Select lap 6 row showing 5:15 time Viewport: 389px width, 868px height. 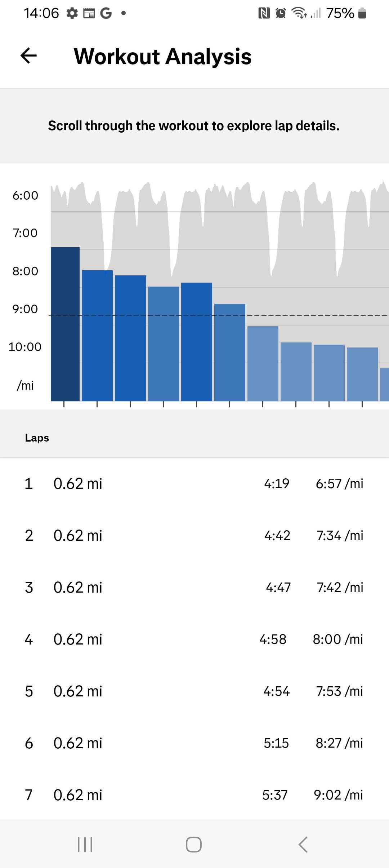[x=194, y=743]
